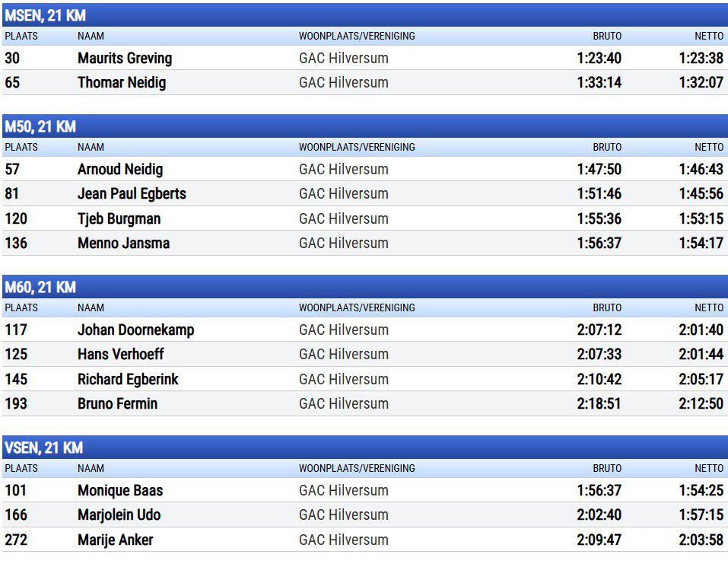728x567 pixels.
Task: Click the M60, 21 KM section header
Action: (x=40, y=287)
